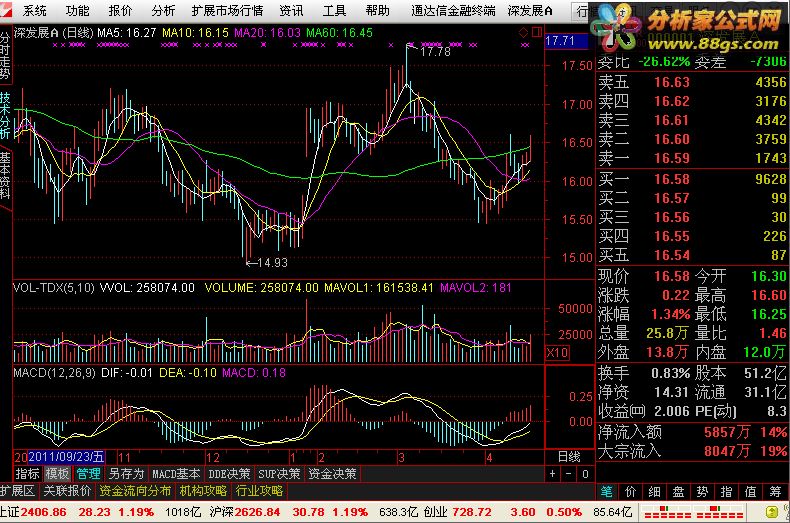
Task: Zoom out chart with the - button
Action: 569,474
